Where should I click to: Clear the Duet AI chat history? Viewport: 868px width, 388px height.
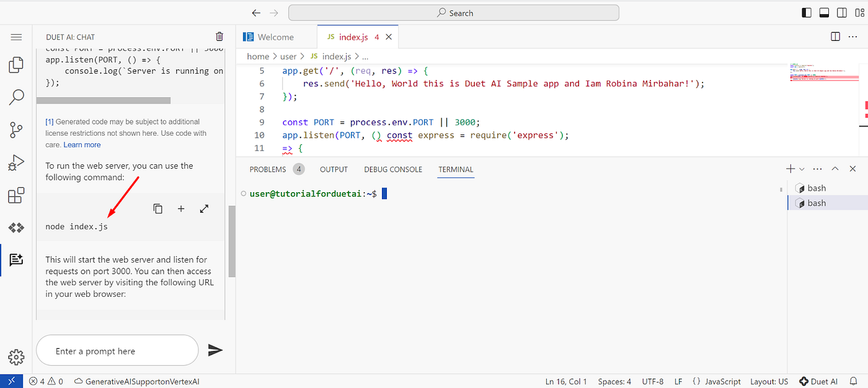click(219, 37)
